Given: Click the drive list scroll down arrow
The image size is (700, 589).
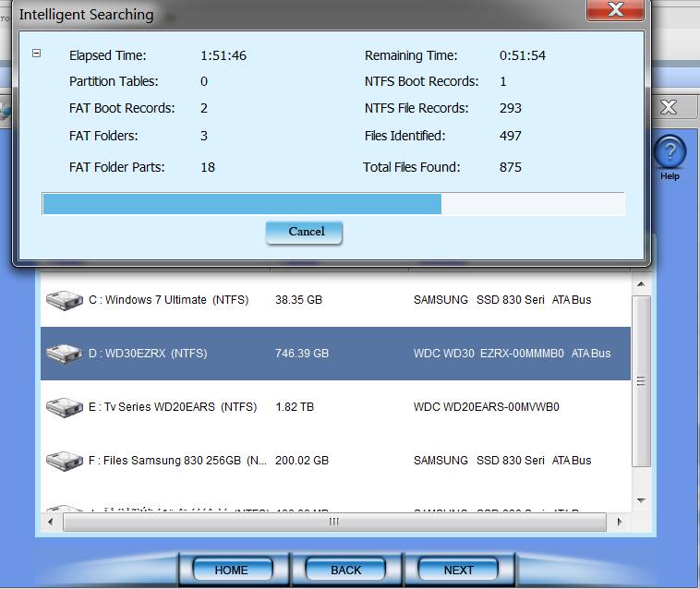Looking at the screenshot, I should tap(641, 500).
